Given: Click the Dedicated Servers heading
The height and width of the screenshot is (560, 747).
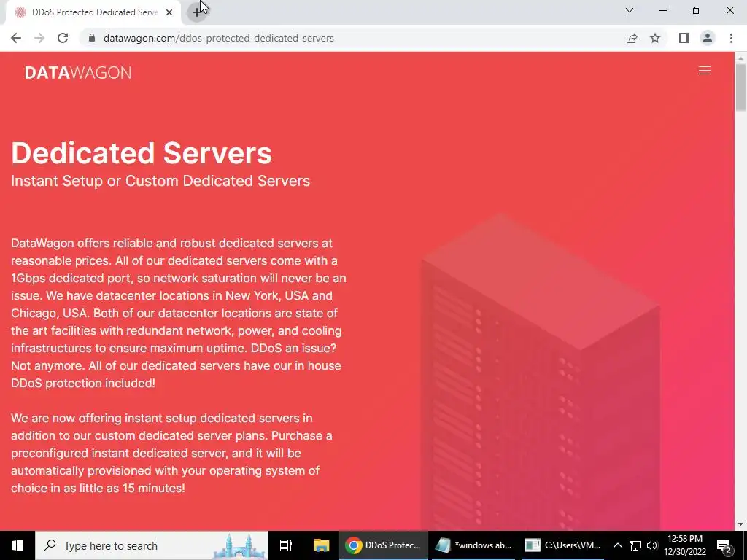Looking at the screenshot, I should (142, 153).
